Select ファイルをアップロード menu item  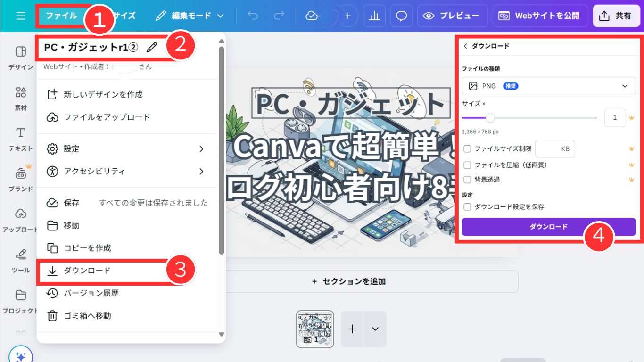pyautogui.click(x=127, y=117)
